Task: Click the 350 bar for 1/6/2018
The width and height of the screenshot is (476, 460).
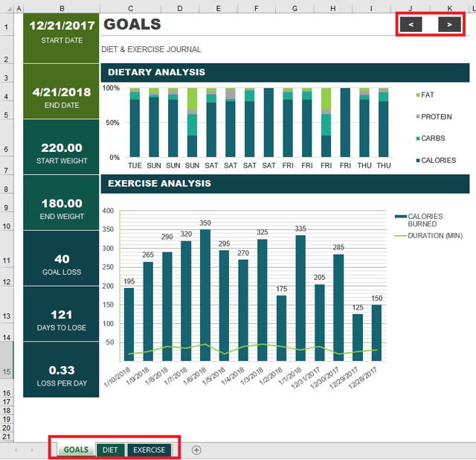Action: 205,295
